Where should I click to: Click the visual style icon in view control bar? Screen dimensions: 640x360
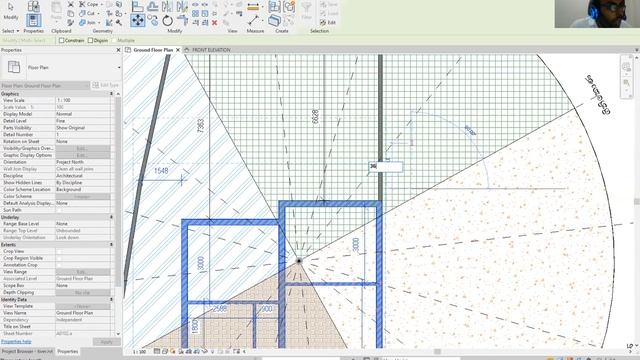coord(165,351)
